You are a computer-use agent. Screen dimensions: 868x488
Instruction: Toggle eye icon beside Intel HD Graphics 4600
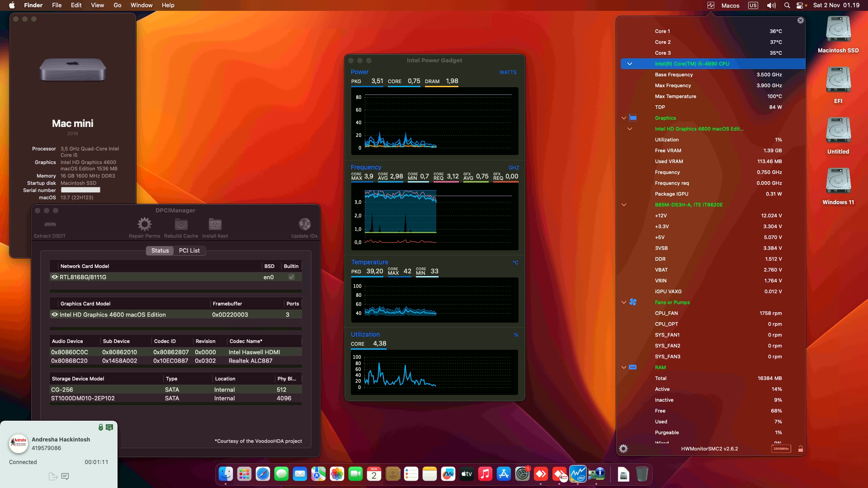[55, 314]
